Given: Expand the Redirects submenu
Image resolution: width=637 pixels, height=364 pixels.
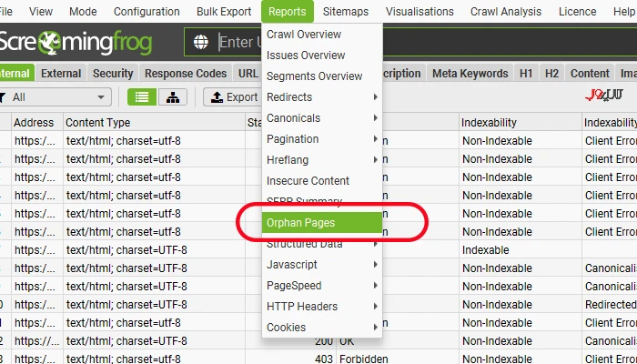Looking at the screenshot, I should [322, 97].
